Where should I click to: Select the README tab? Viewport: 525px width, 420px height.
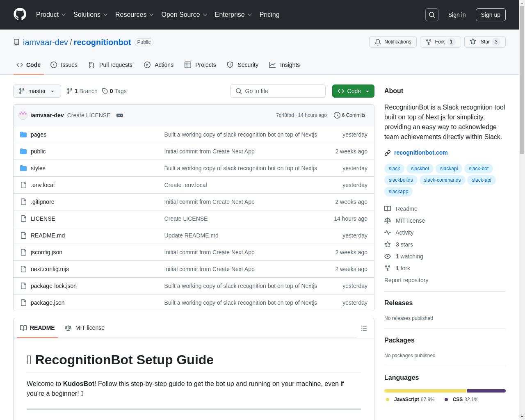pos(37,328)
